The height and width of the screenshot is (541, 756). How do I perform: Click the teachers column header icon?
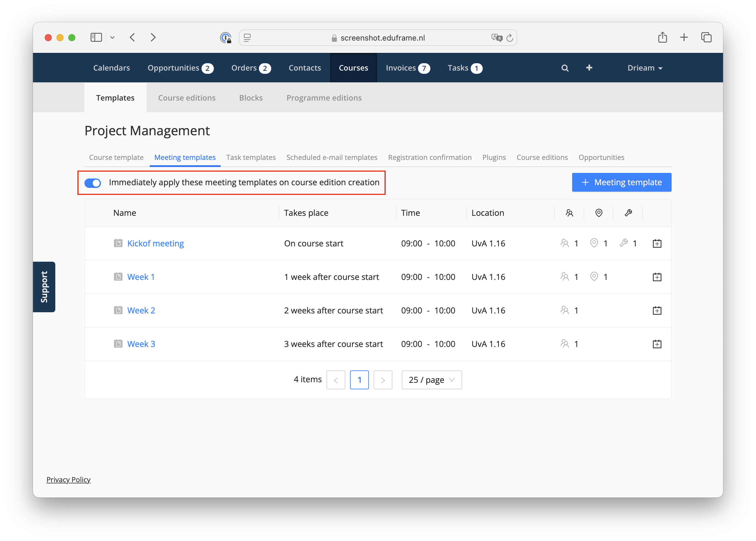coord(570,213)
